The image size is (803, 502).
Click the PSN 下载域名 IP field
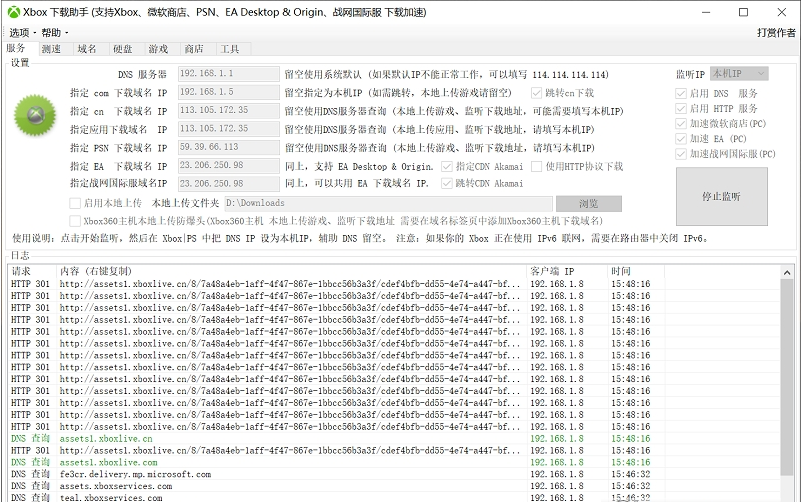click(x=229, y=148)
